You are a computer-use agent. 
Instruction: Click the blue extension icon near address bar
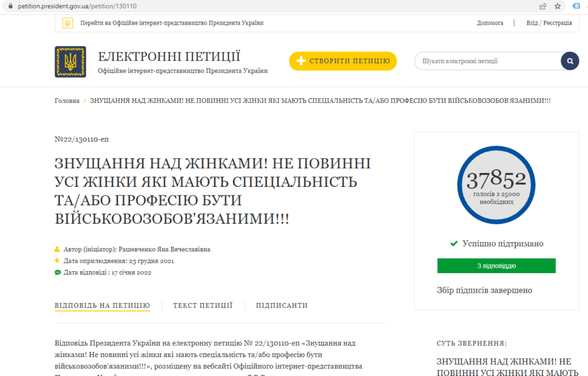[x=575, y=7]
